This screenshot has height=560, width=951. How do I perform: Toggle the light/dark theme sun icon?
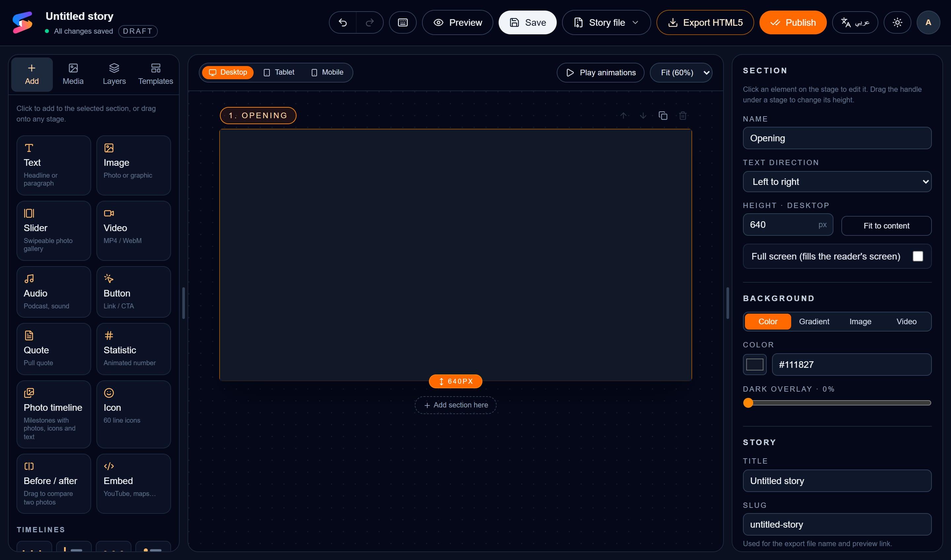897,23
